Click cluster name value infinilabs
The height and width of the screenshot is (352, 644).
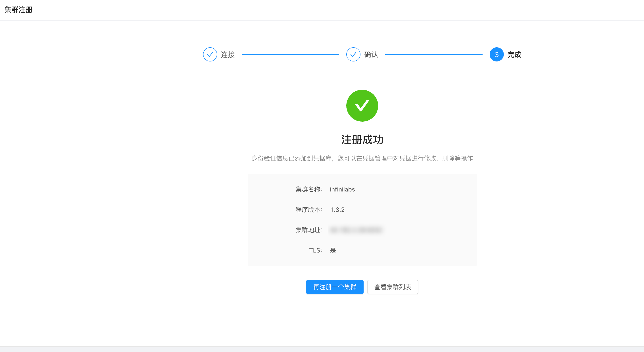pyautogui.click(x=342, y=189)
